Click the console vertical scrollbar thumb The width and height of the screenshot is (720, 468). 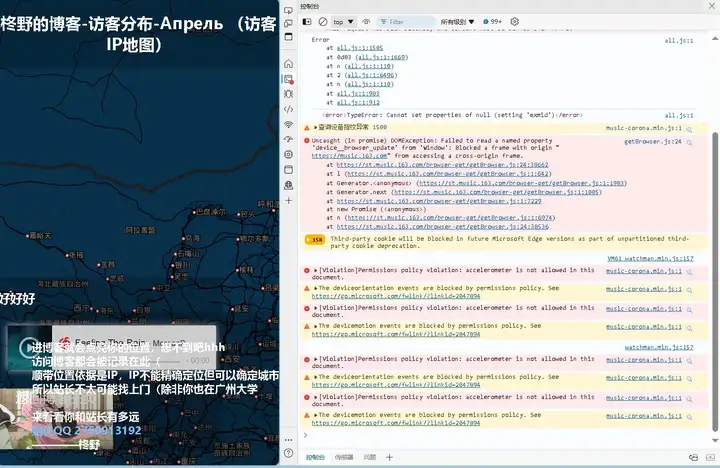(x=714, y=282)
